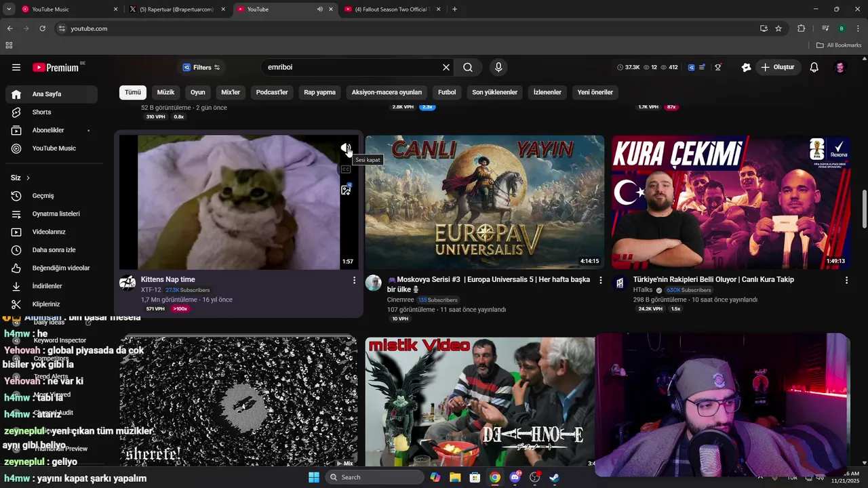Image resolution: width=868 pixels, height=488 pixels.
Task: Select the Podcast'ler filter chip
Action: pyautogui.click(x=272, y=92)
